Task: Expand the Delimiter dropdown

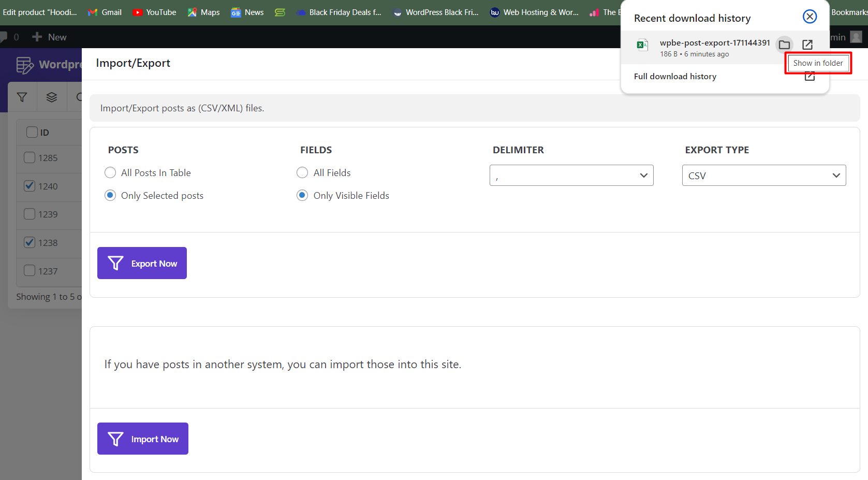Action: [x=571, y=176]
